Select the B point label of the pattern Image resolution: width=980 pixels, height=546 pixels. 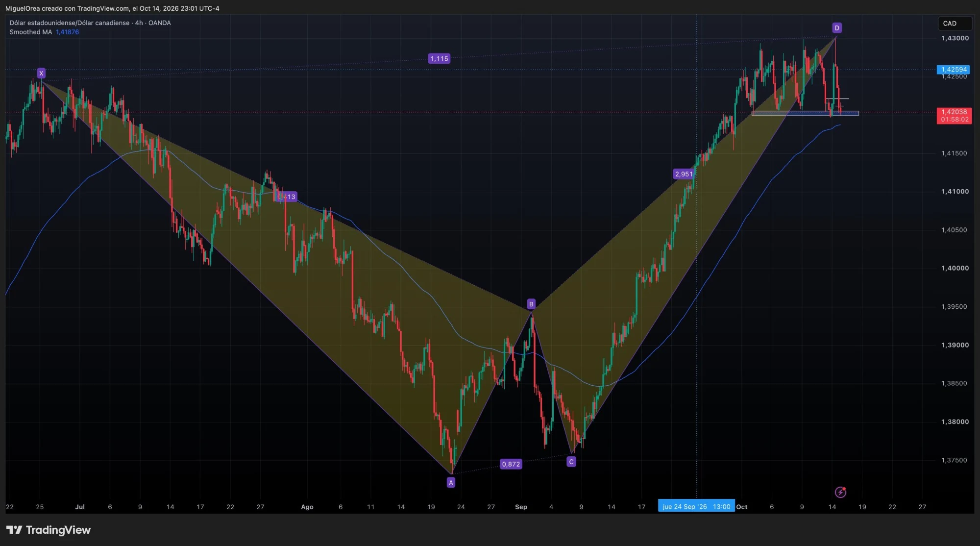click(531, 304)
